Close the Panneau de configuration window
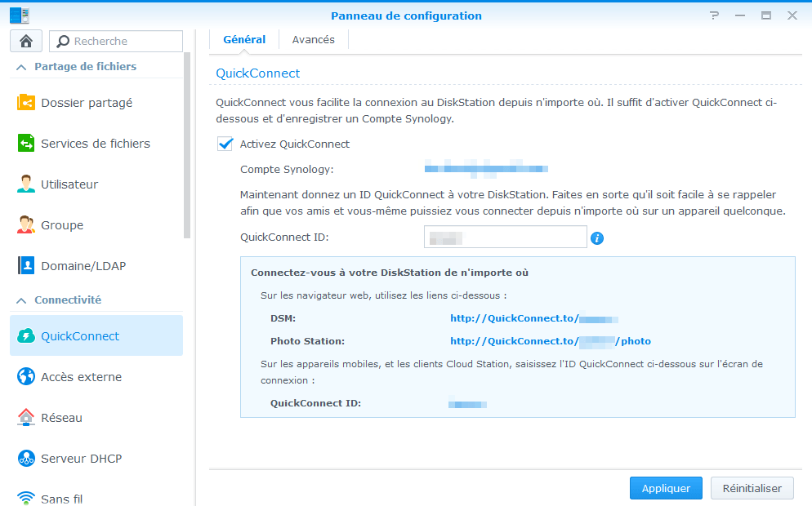This screenshot has height=506, width=812. coord(792,16)
